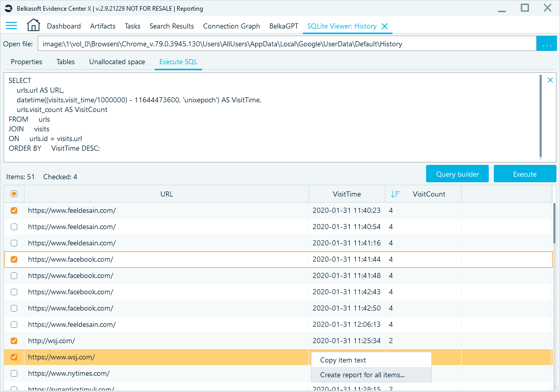The height and width of the screenshot is (392, 560).
Task: Open the hamburger navigation menu
Action: point(11,25)
